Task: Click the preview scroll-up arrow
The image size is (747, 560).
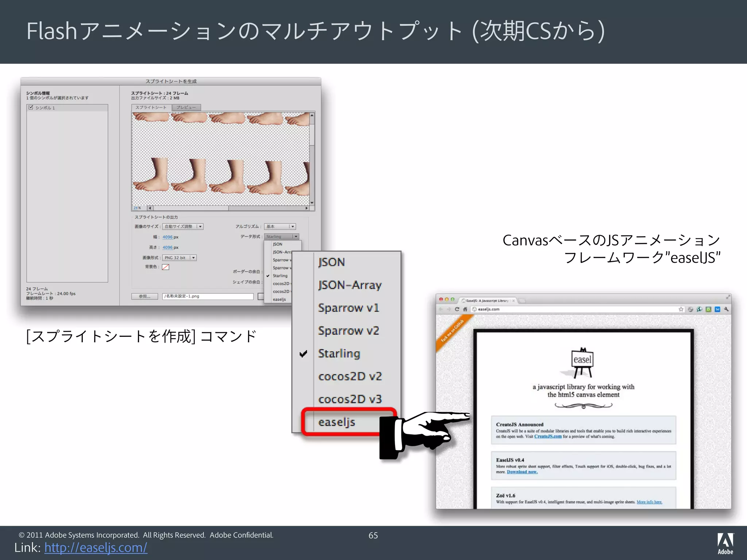Action: coord(312,115)
